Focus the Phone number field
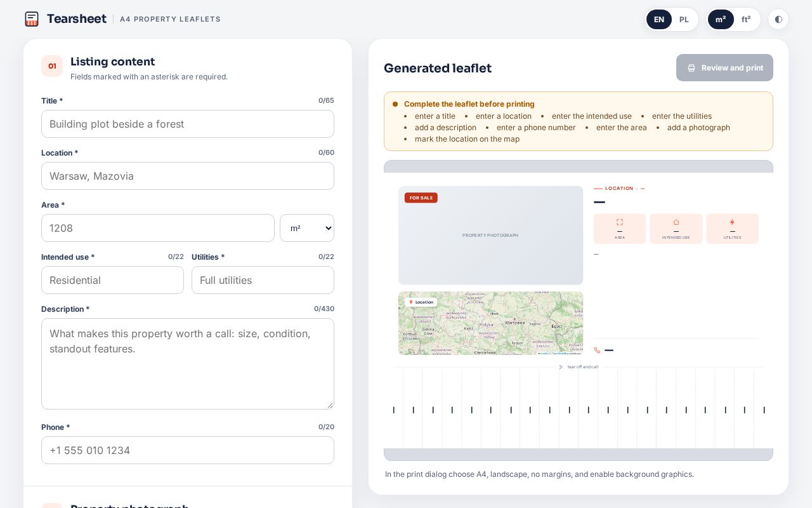 [x=188, y=450]
